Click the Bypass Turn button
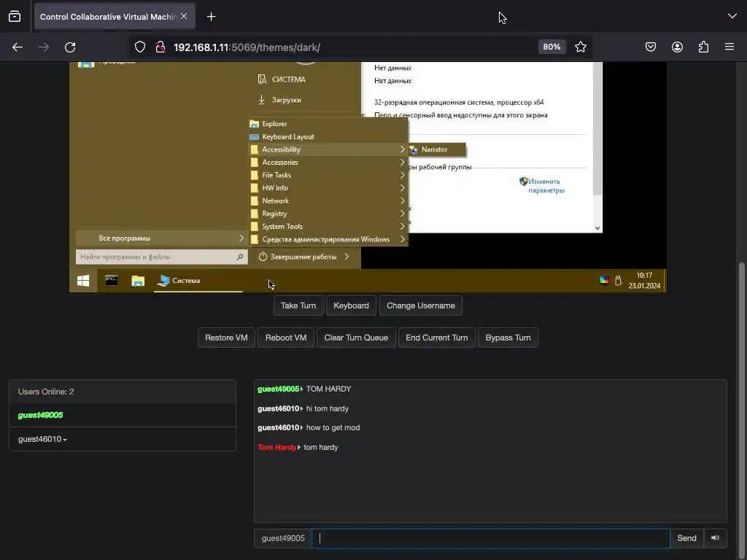747x560 pixels. (x=508, y=338)
